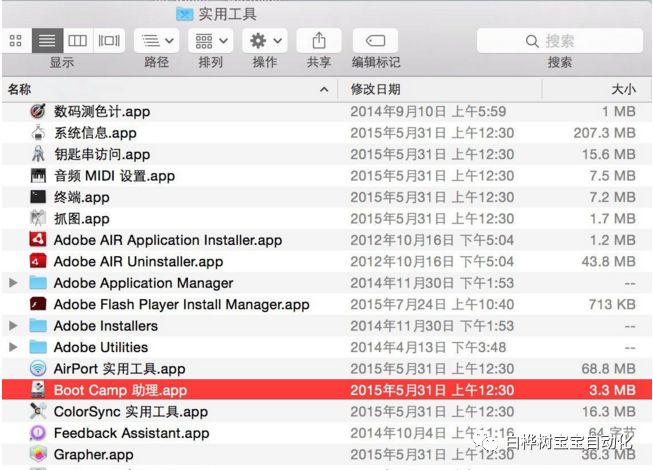Select Adobe Flash Player Install Manager.app name

coord(182,305)
